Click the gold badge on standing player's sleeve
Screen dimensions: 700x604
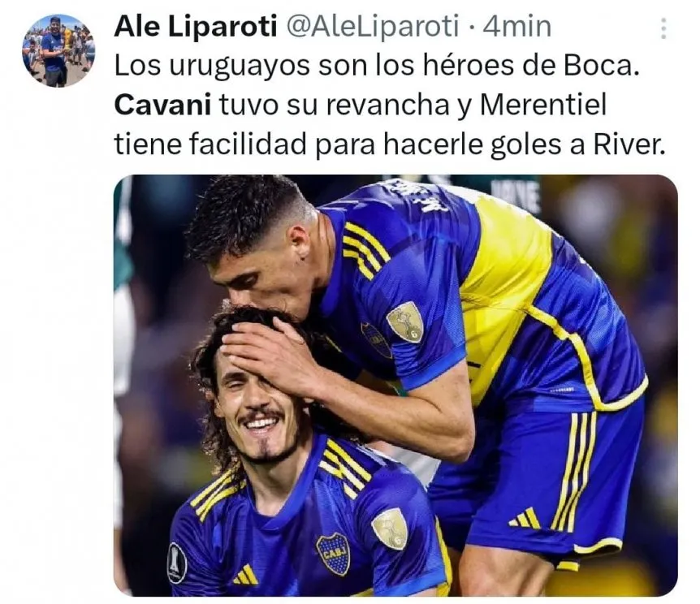point(405,321)
